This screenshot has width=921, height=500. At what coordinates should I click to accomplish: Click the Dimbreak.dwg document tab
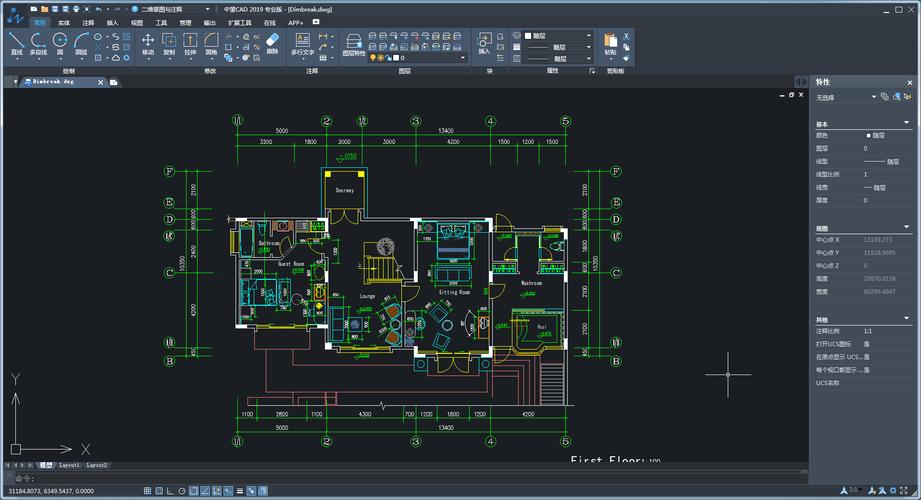[52, 81]
